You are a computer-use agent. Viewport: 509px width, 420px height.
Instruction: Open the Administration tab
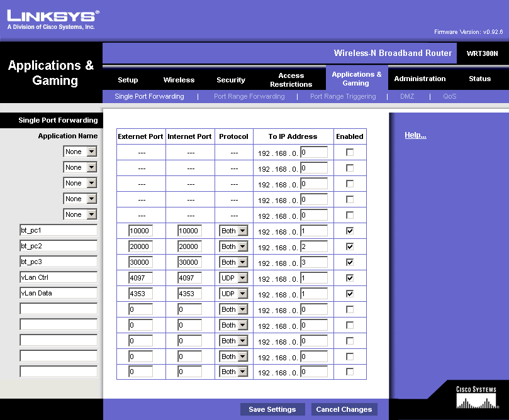(x=420, y=79)
